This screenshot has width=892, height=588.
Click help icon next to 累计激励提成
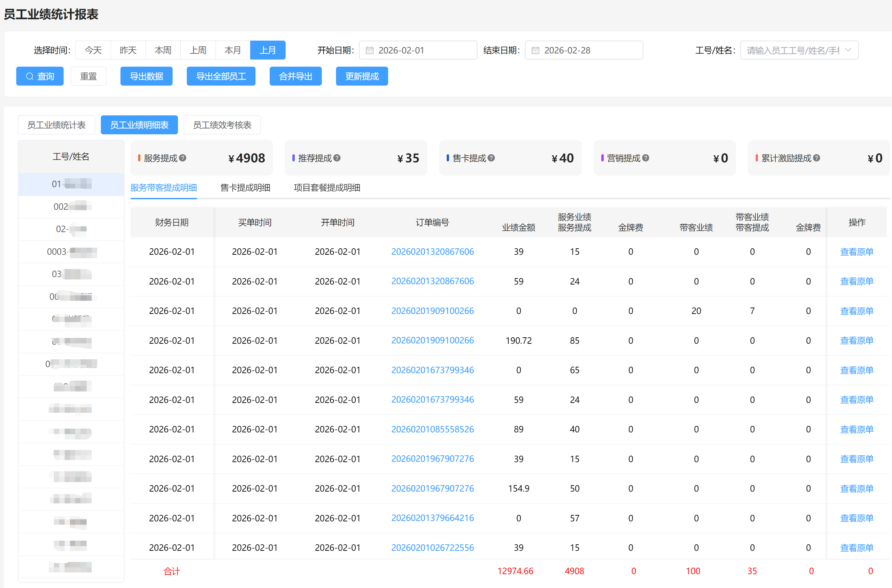tap(816, 158)
